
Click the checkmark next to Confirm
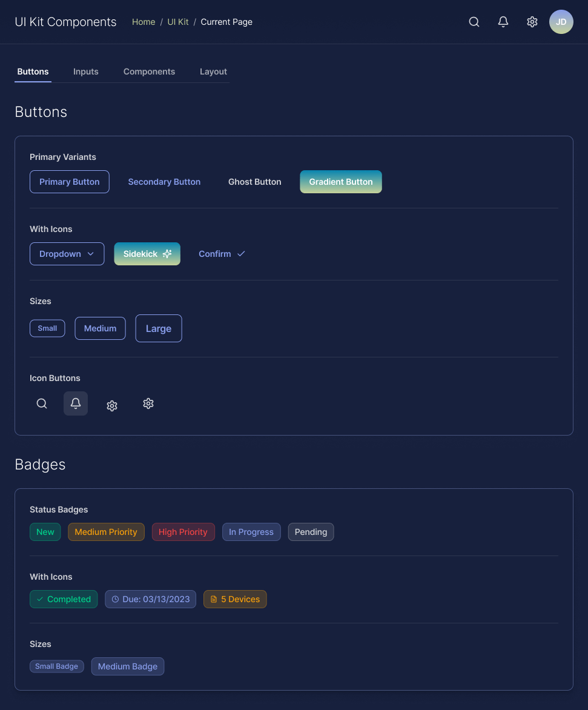(240, 253)
